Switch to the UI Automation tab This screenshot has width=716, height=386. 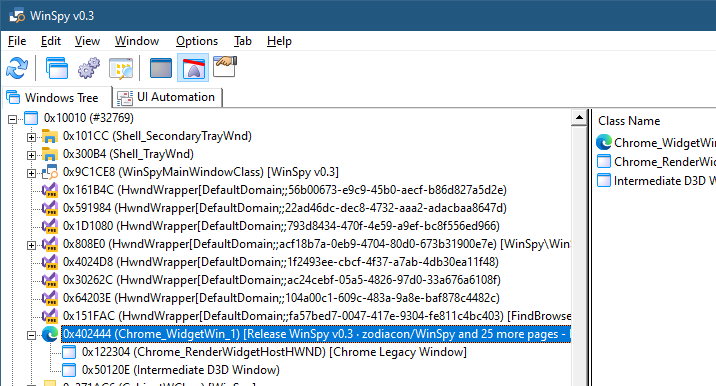click(168, 97)
